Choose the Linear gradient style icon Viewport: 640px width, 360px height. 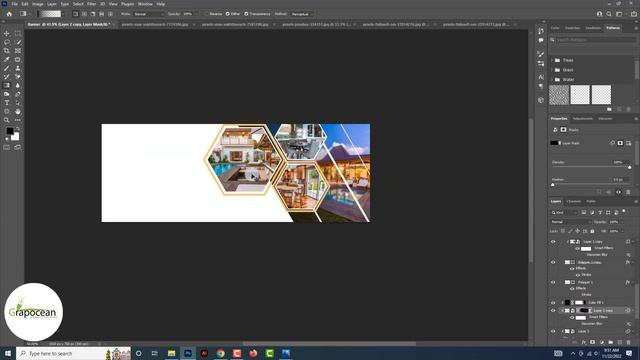click(x=76, y=14)
